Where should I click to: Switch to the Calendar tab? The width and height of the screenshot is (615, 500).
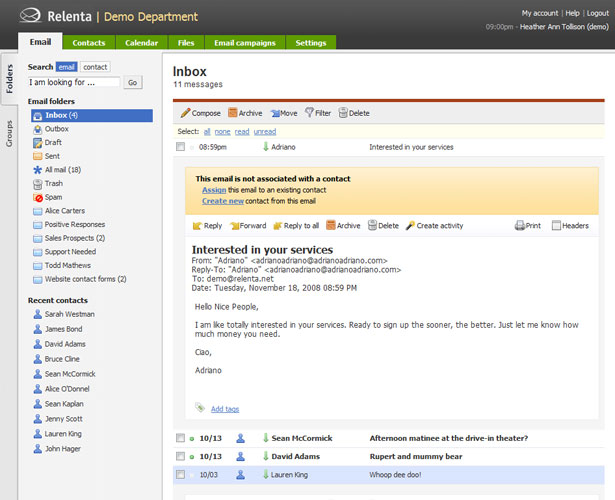(x=142, y=43)
